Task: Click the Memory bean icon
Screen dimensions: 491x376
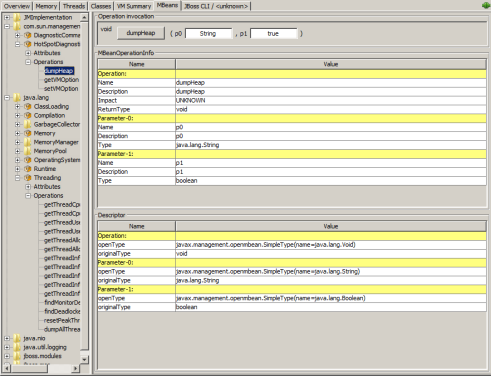Action: [x=28, y=133]
